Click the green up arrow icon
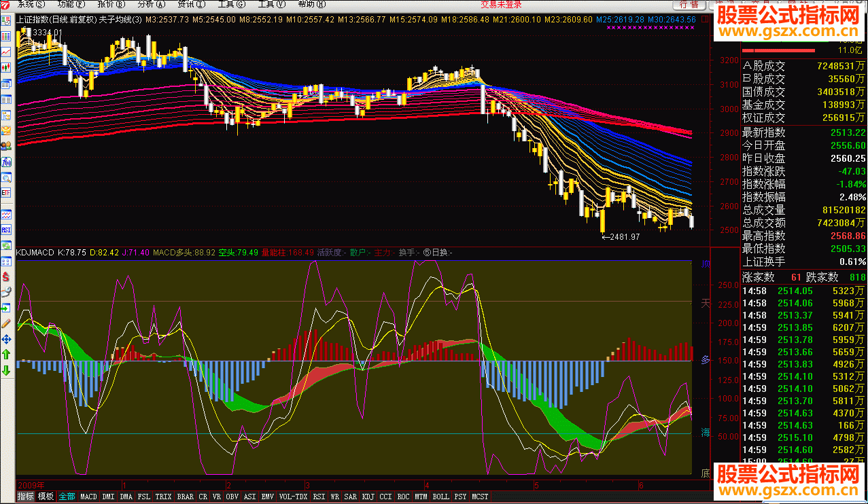Image resolution: width=868 pixels, height=504 pixels. 6,355
